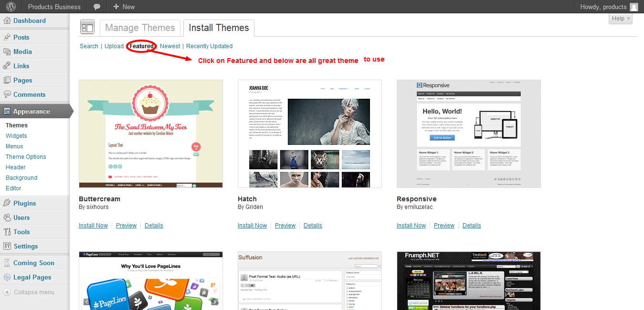Click the Buttercream theme screenshot
Image resolution: width=644 pixels, height=310 pixels.
click(151, 134)
